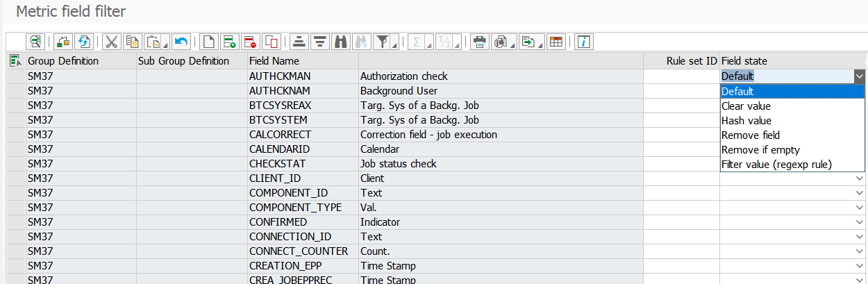Click the Undo arrow icon
The image size is (868, 284).
coord(181,42)
